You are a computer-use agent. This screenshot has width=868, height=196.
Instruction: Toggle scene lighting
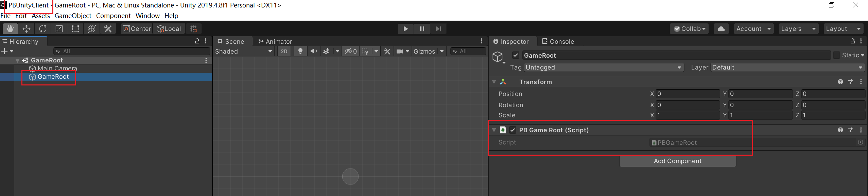(300, 51)
